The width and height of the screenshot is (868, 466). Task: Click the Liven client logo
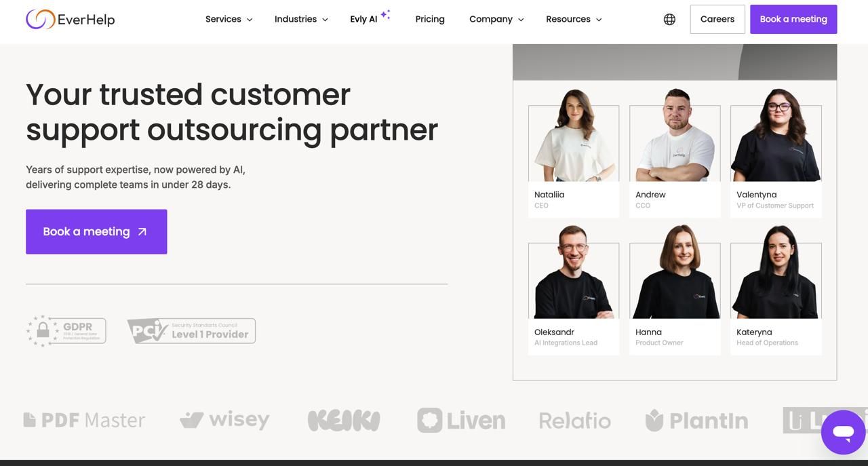(461, 421)
